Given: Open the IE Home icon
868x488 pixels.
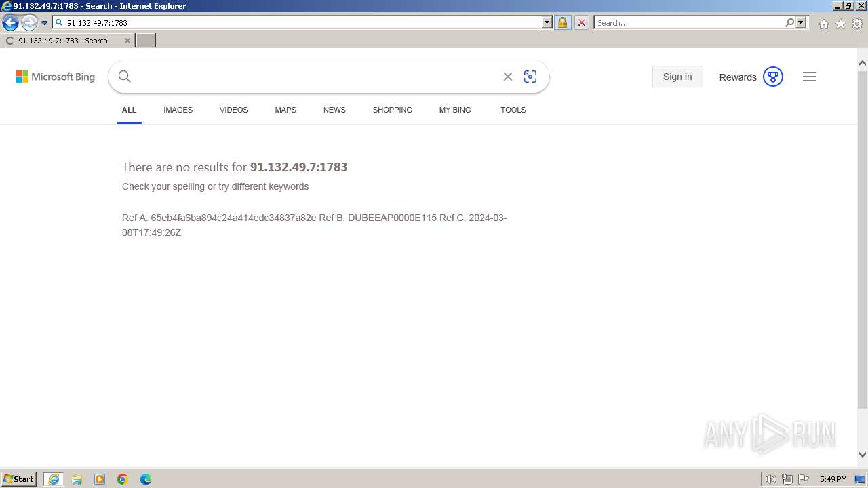Looking at the screenshot, I should pyautogui.click(x=823, y=24).
